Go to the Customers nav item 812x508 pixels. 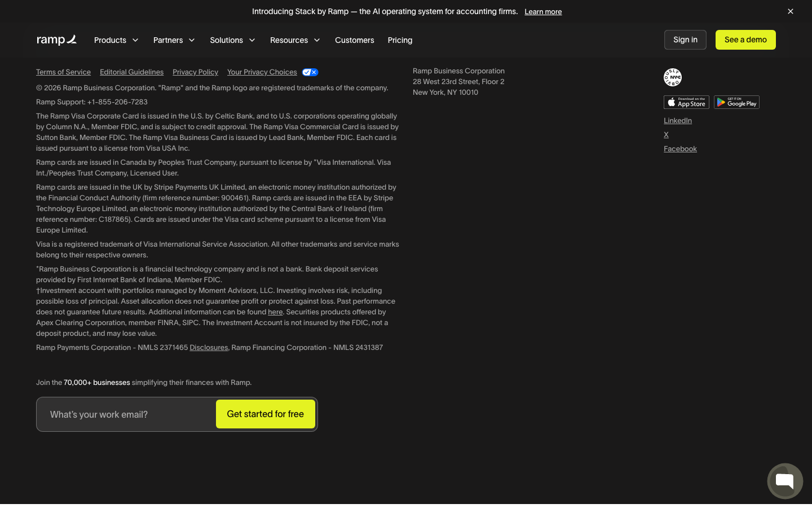[355, 40]
